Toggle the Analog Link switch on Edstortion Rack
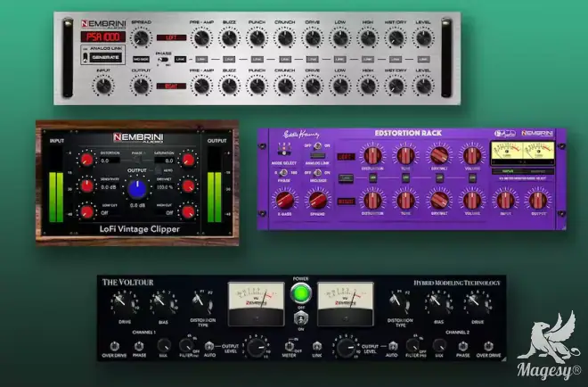Image resolution: width=588 pixels, height=387 pixels. [x=318, y=146]
